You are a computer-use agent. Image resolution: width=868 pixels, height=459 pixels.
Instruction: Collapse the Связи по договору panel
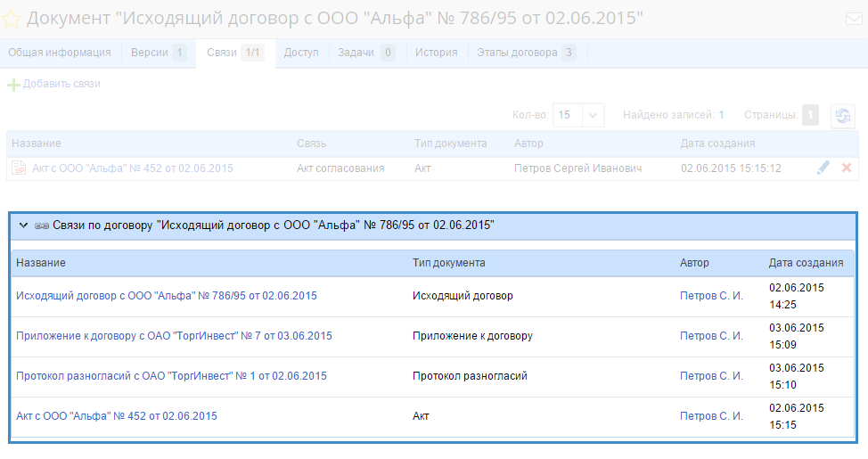click(23, 226)
